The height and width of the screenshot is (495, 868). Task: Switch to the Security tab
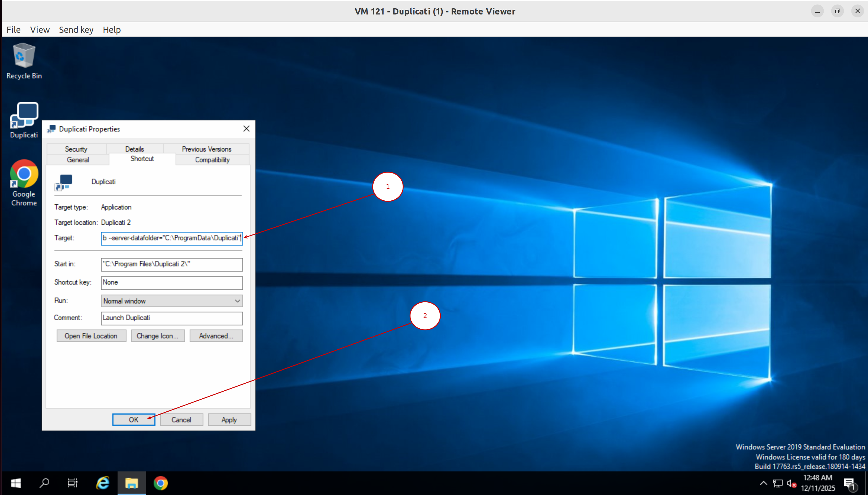pyautogui.click(x=76, y=149)
